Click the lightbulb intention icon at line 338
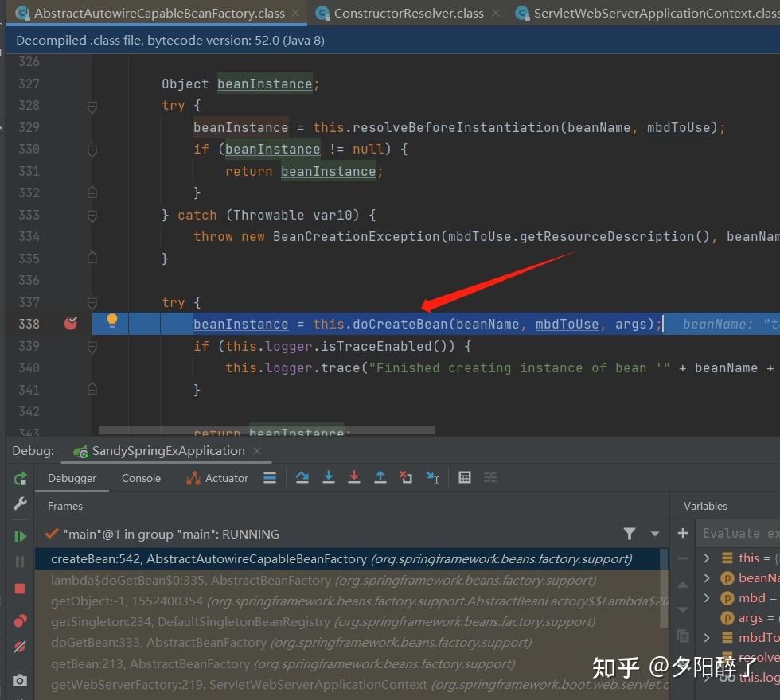Screen dimensions: 780x700 (111, 322)
